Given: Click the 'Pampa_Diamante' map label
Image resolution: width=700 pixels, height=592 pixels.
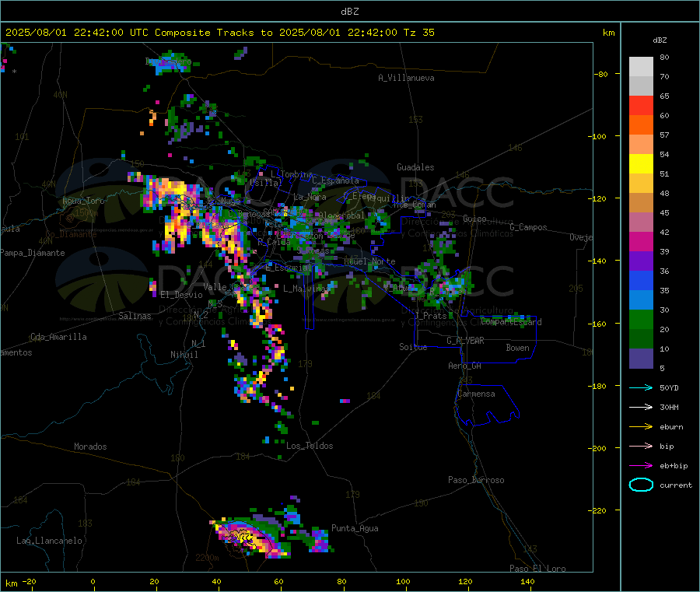Looking at the screenshot, I should click(x=33, y=253).
